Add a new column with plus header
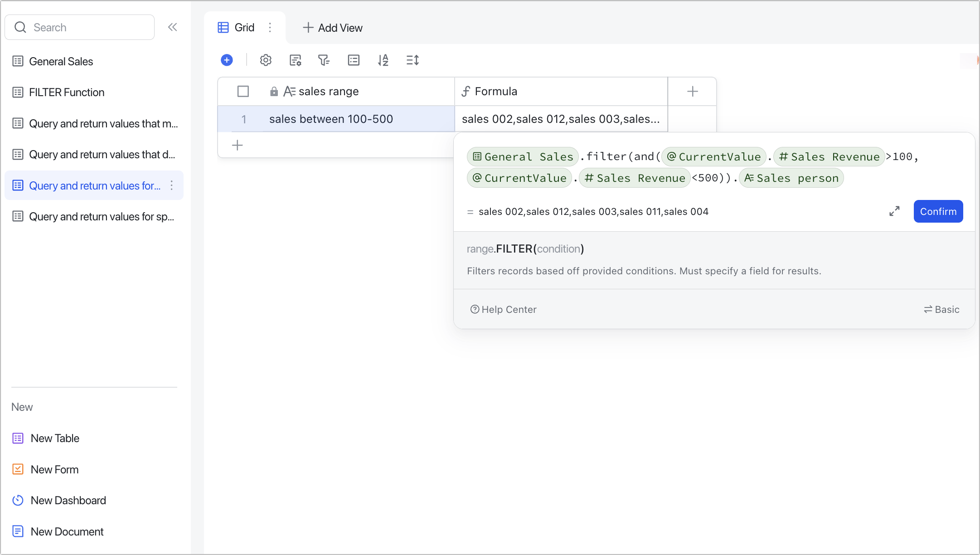This screenshot has width=980, height=555. point(692,91)
